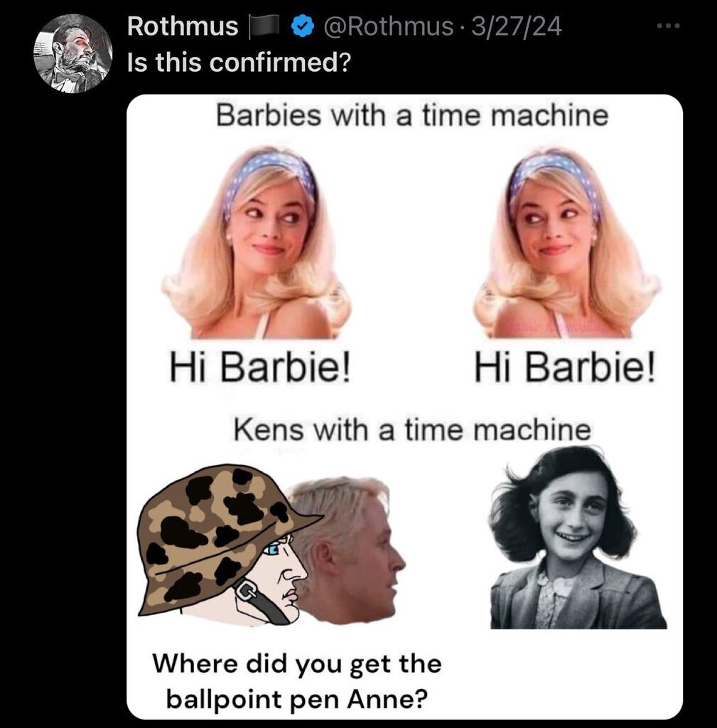
Task: Open the Rothmus profile avatar
Action: click(73, 53)
